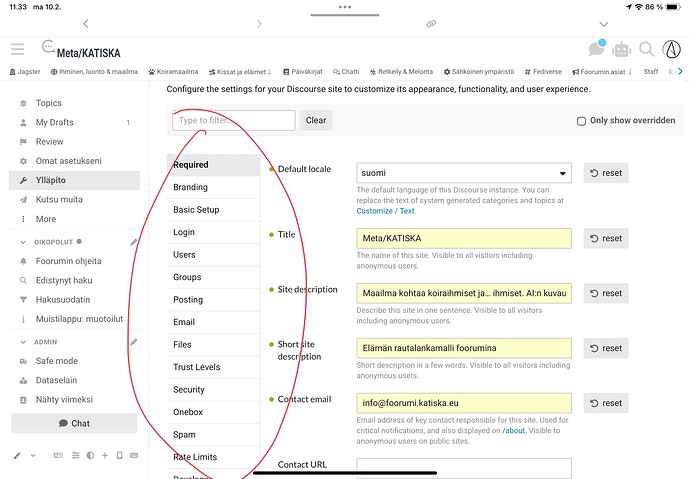Open Safe mode in ADMIN section
This screenshot has width=690, height=479.
coord(74,361)
